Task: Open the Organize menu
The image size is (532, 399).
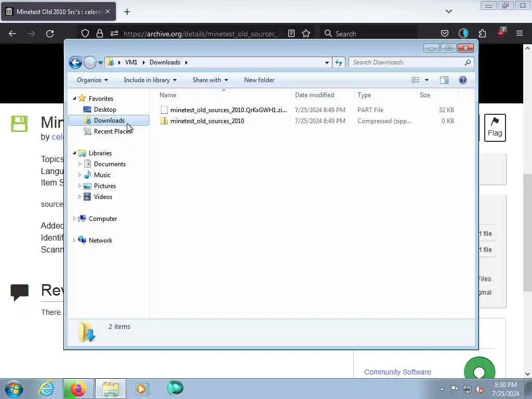Action: pos(92,80)
